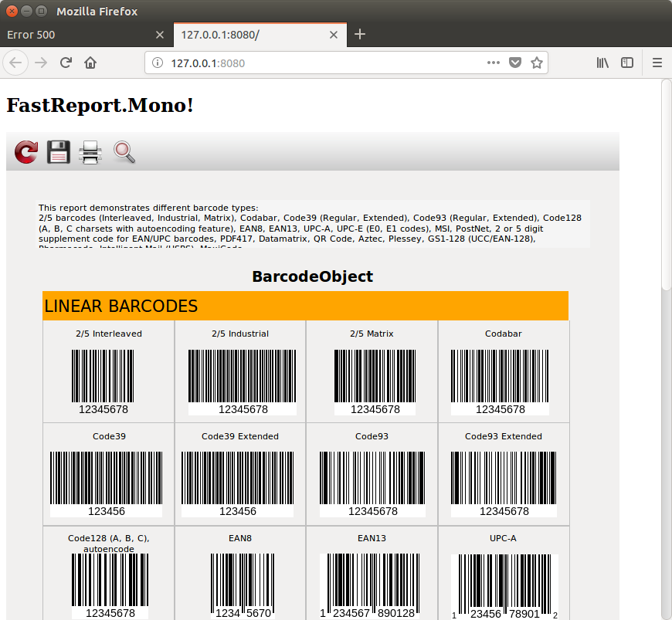Click the EAN8 label
This screenshot has width=672, height=620.
(240, 538)
